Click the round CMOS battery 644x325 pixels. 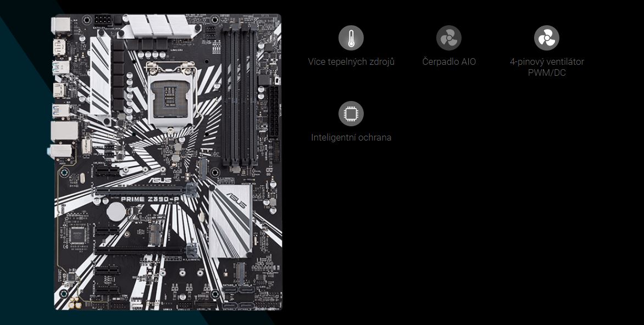(x=116, y=212)
